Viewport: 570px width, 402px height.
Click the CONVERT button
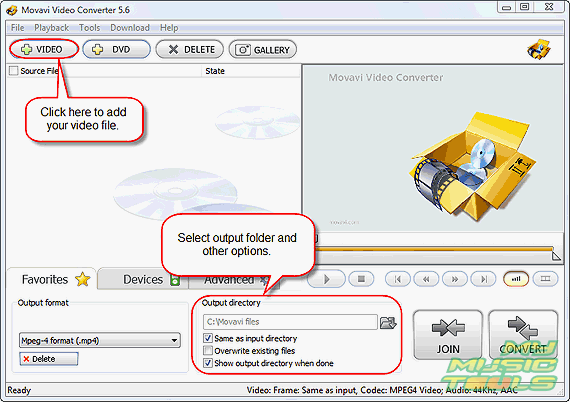523,334
